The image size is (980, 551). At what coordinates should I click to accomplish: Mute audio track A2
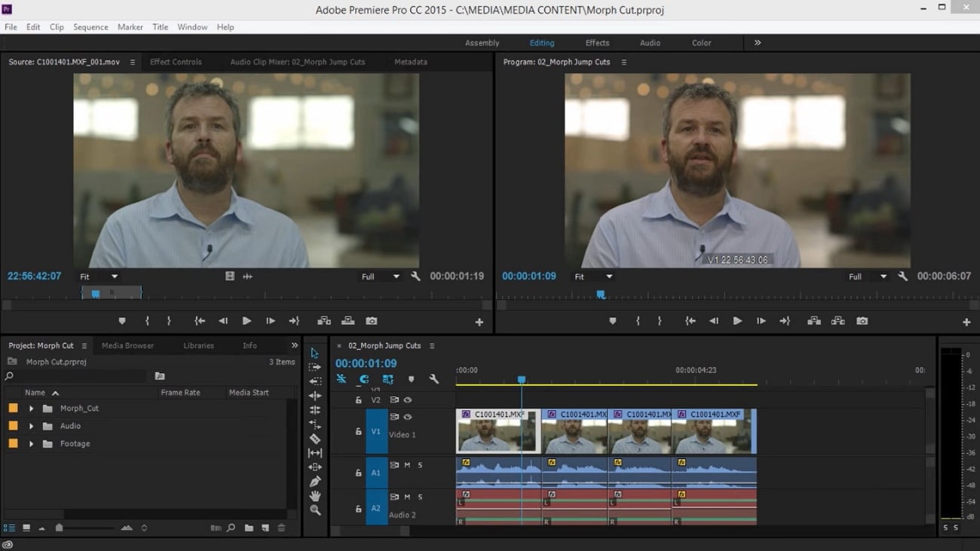coord(407,497)
